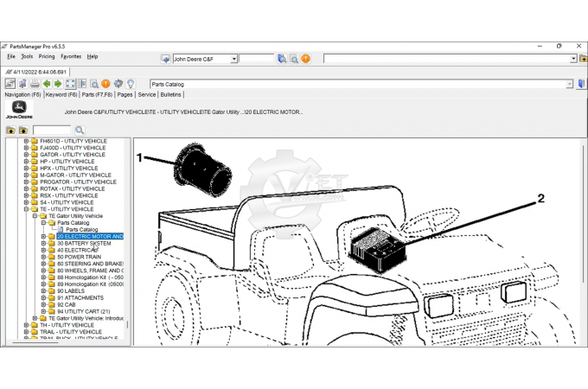Viewport: 588px width, 389px height.
Task: Select M-GATOR - UTILITY VEHICLE tree item
Action: 75,175
